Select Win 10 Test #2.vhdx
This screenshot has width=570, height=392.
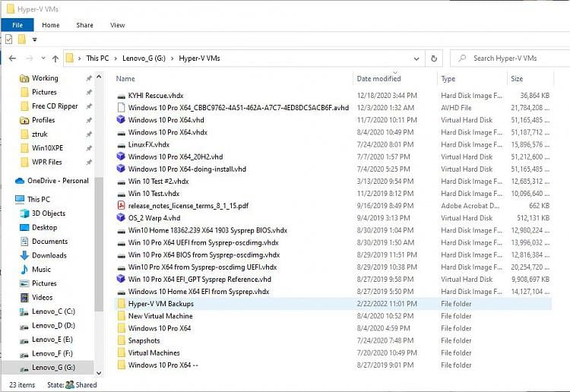point(158,182)
